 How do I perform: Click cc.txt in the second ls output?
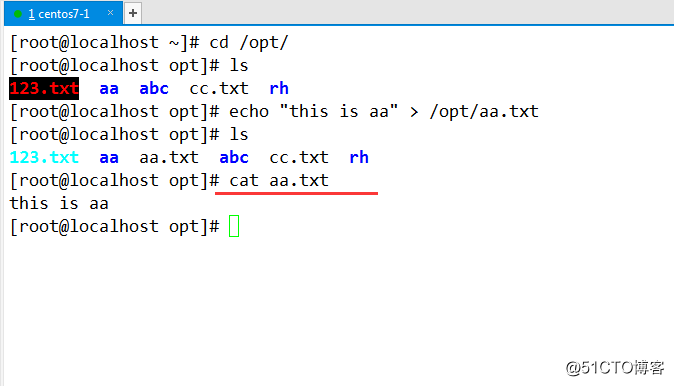pyautogui.click(x=299, y=157)
